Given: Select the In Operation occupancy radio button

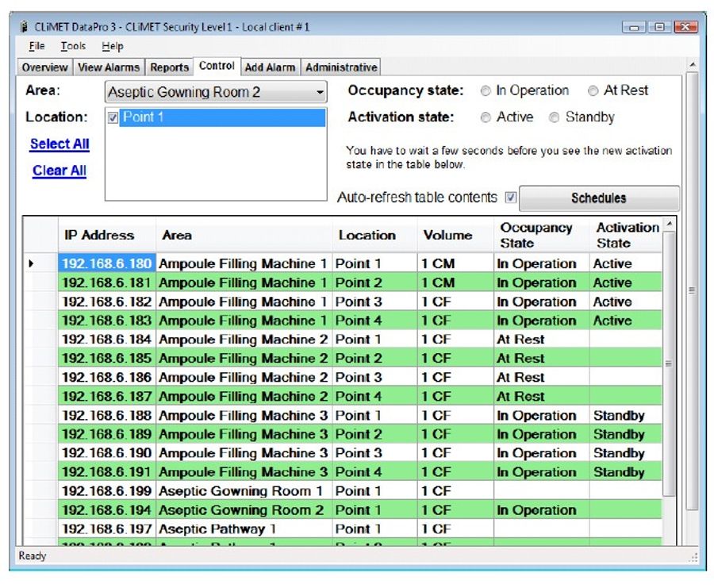Looking at the screenshot, I should [x=486, y=90].
